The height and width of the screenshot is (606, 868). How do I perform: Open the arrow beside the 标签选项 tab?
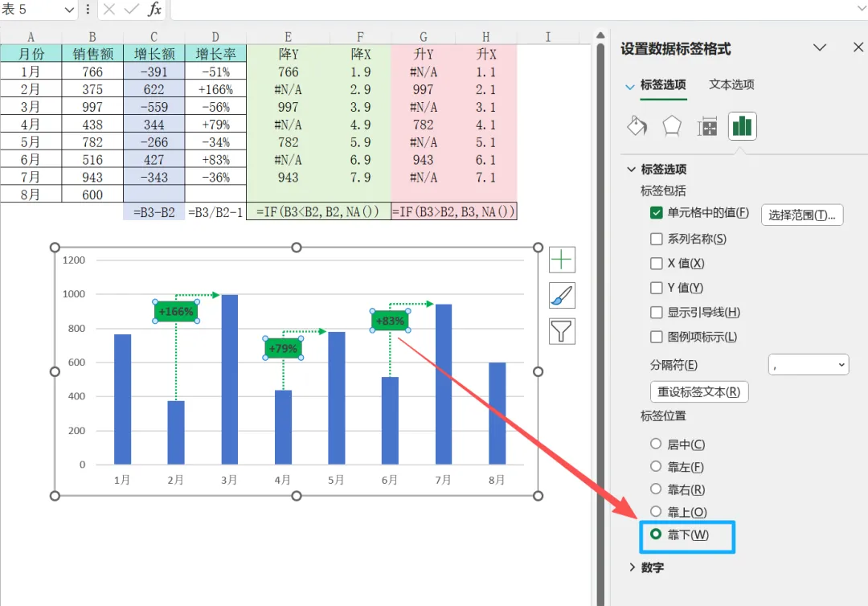630,86
